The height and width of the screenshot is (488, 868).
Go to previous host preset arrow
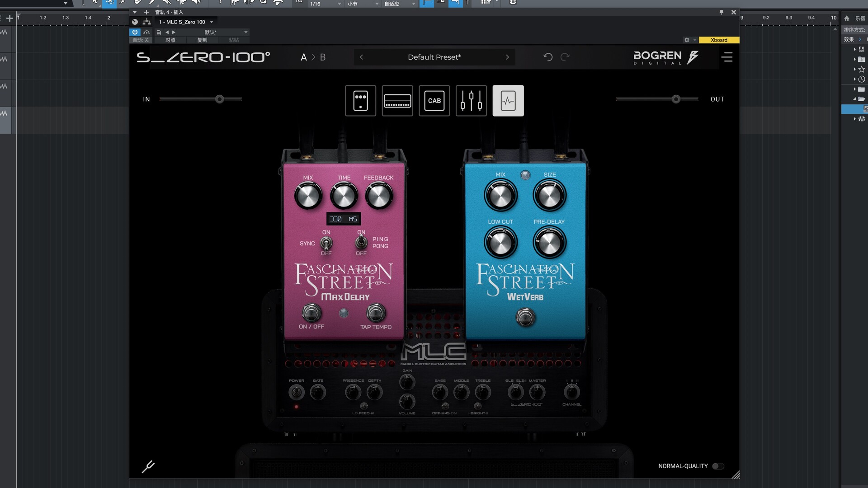167,32
